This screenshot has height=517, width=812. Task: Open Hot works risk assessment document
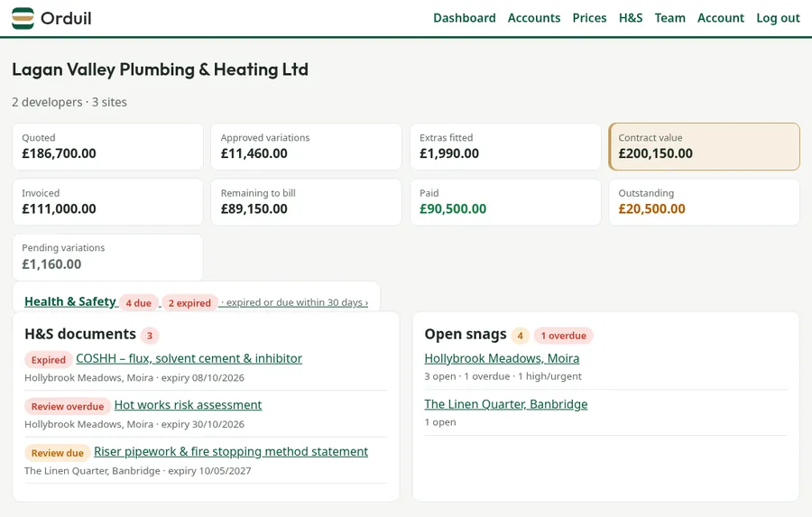(x=188, y=405)
